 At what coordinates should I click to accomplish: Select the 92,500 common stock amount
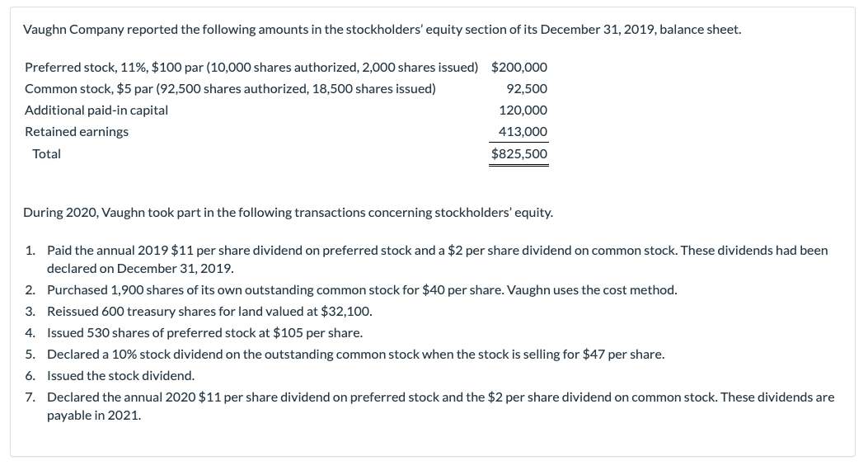528,88
